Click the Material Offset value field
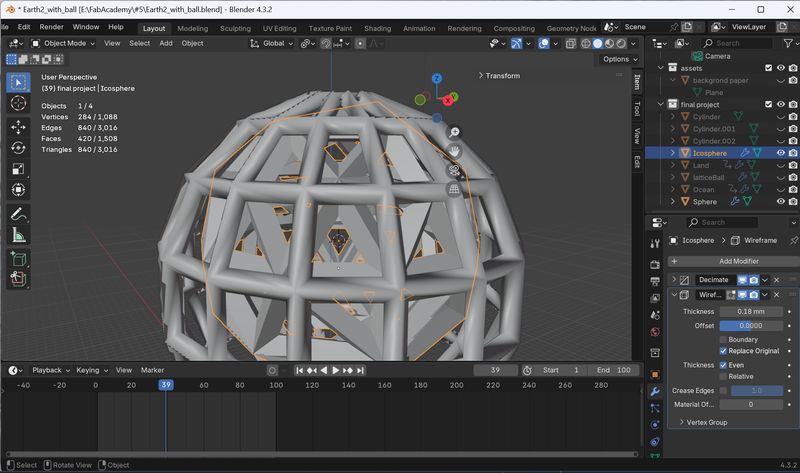Screen dimensions: 800x473 (751, 404)
